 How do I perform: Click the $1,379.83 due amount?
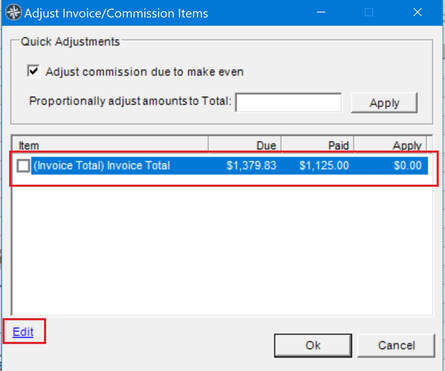[x=251, y=166]
